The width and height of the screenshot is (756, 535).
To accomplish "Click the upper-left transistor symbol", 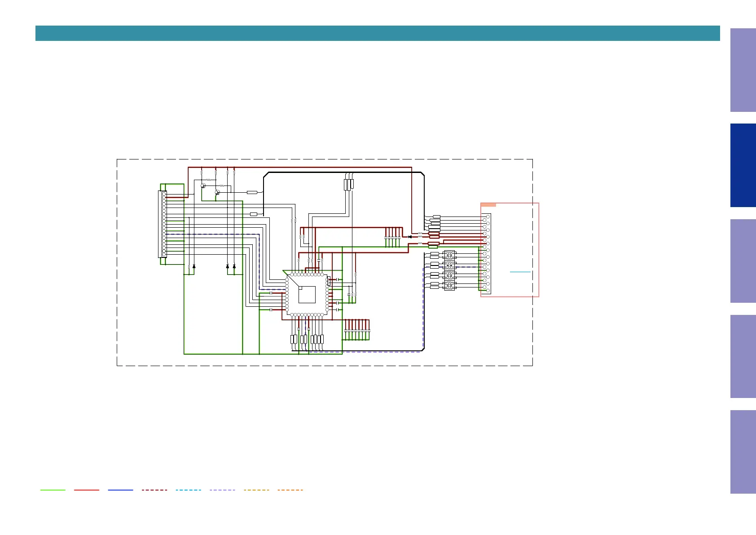I will point(203,186).
